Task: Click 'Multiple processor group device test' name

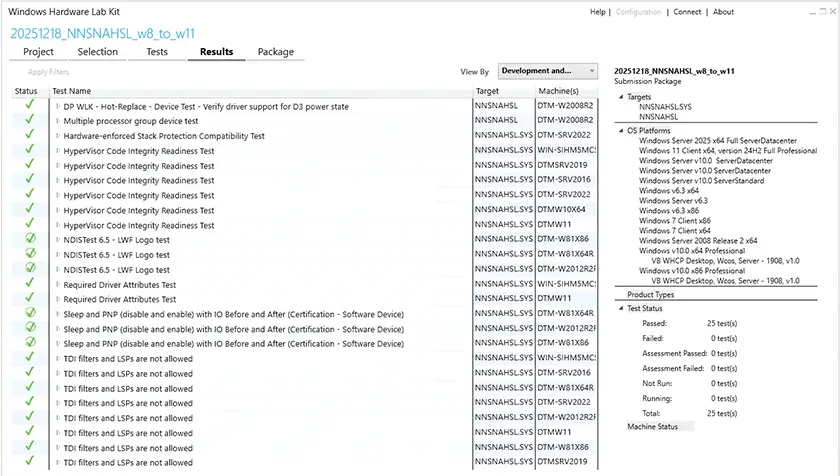Action: coord(131,121)
